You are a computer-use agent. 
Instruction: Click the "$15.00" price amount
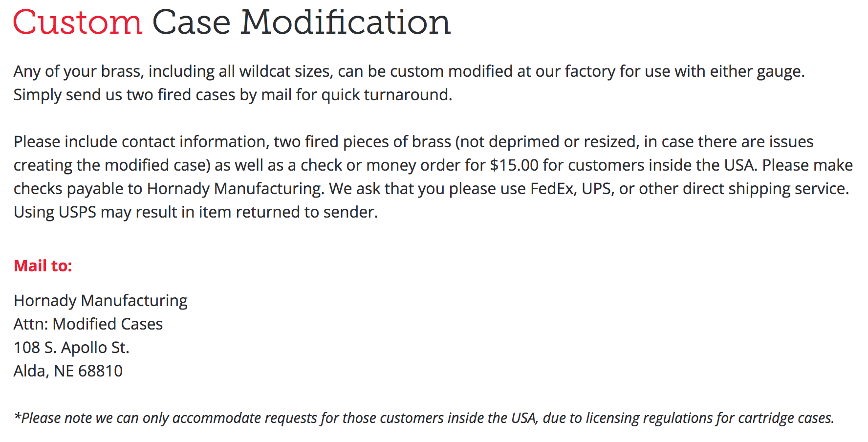click(x=514, y=165)
